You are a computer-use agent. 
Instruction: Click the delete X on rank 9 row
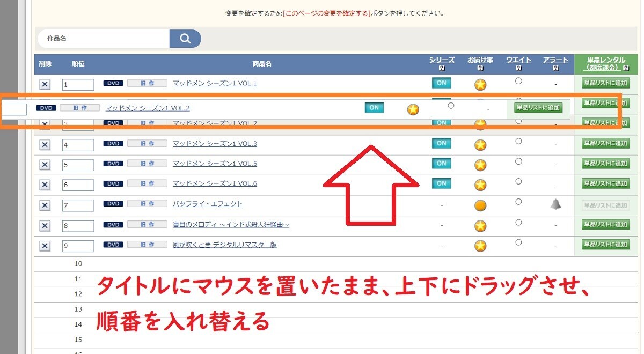tap(45, 246)
